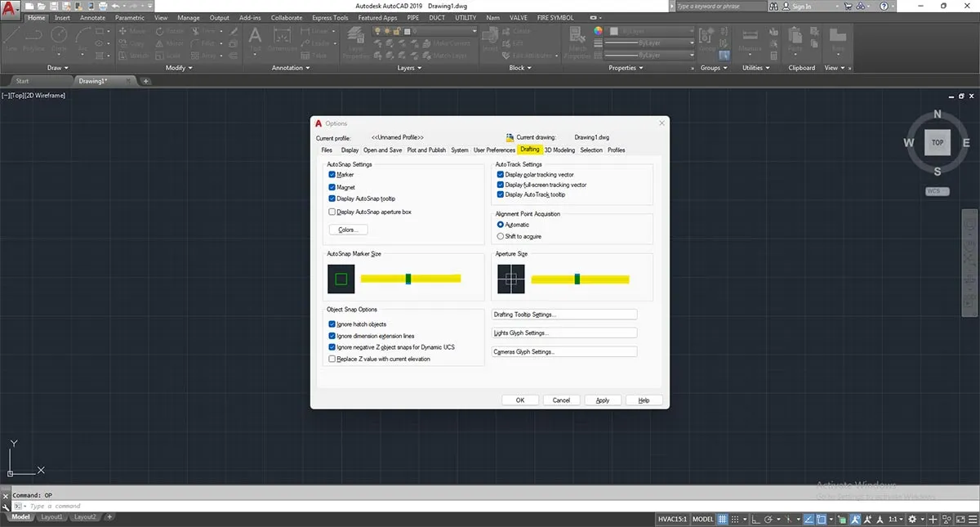
Task: Switch to the 3D Modeling tab in Options
Action: pos(559,150)
